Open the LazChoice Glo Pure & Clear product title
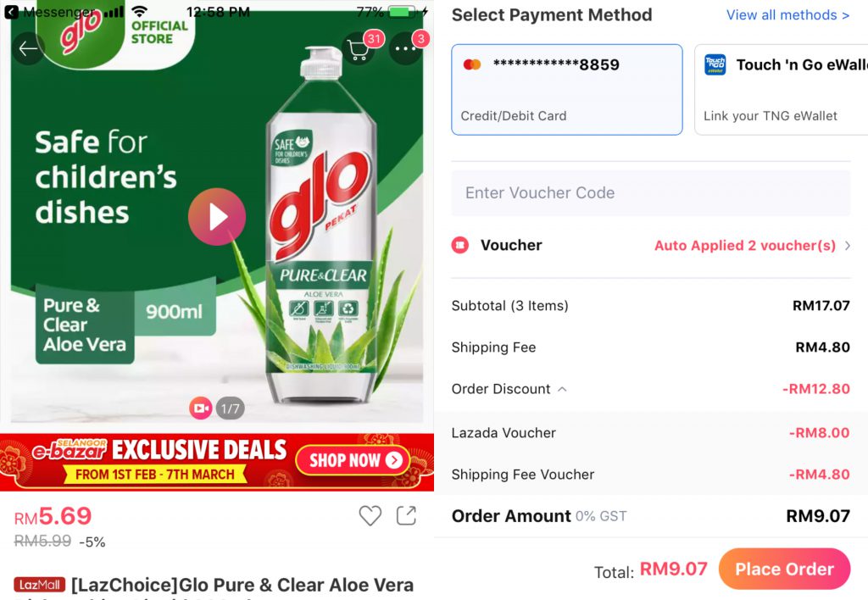The width and height of the screenshot is (868, 600). point(242,585)
